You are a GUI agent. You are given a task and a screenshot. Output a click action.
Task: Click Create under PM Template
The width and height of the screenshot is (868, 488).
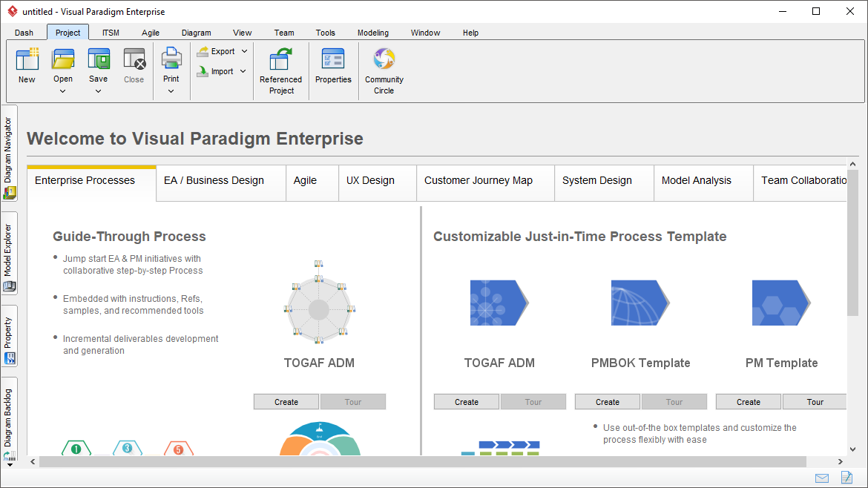click(x=749, y=402)
